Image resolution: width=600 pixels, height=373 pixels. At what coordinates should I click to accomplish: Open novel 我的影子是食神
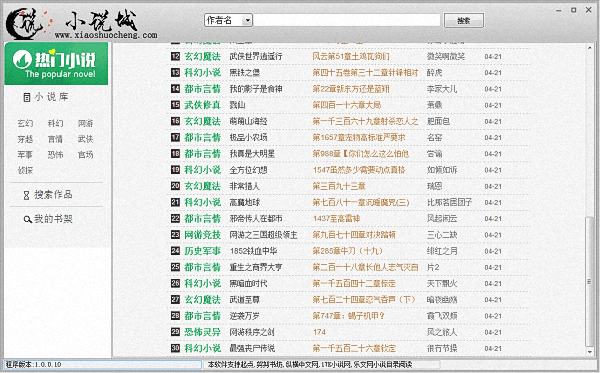pyautogui.click(x=256, y=89)
